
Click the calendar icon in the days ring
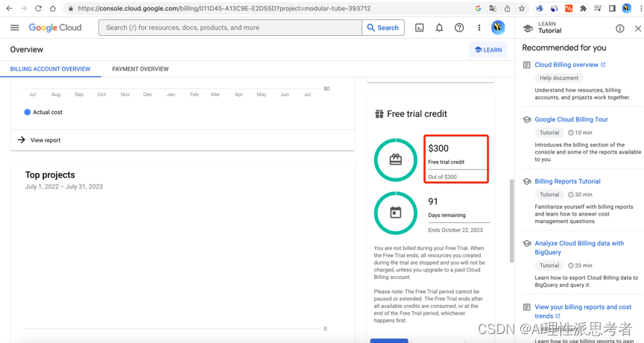[x=396, y=213]
